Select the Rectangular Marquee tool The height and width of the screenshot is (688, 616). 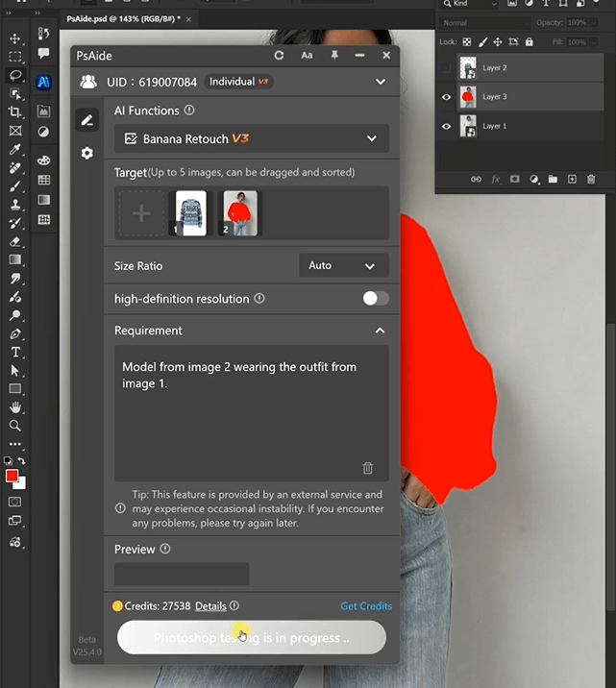15,57
